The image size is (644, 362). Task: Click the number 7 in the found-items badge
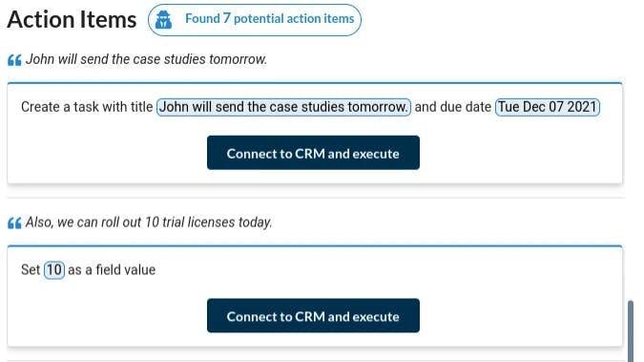coord(227,18)
